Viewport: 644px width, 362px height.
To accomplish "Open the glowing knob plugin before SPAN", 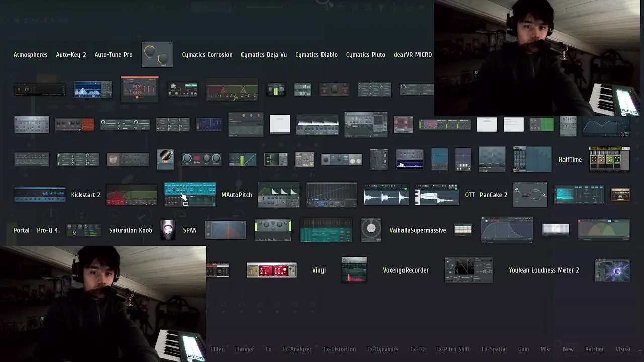I will point(168,230).
